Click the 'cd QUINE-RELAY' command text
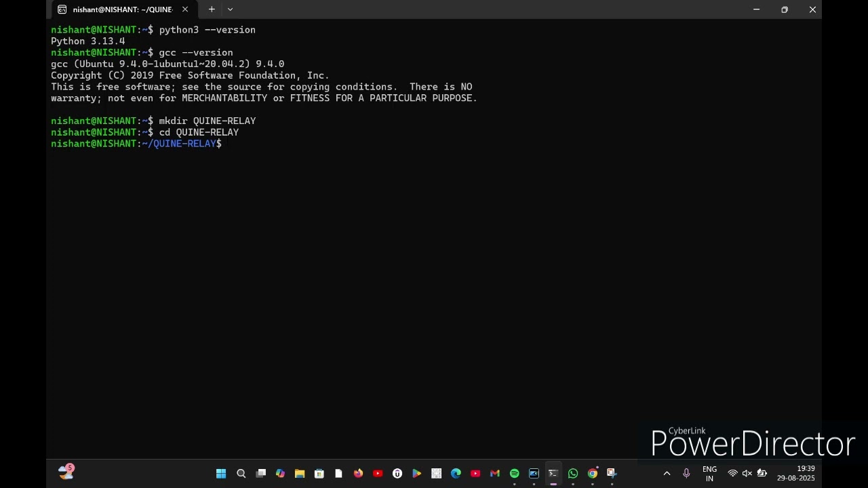Screen dimensions: 868x488 [199, 132]
